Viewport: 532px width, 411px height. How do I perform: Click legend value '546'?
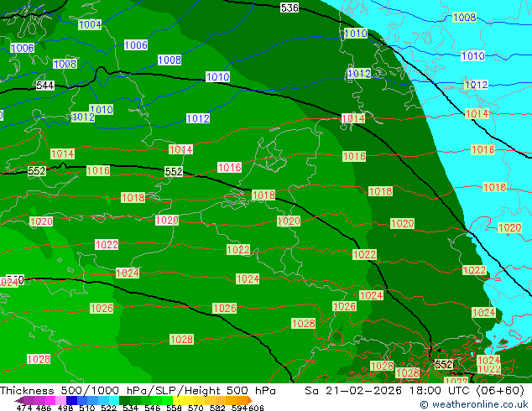(x=152, y=408)
